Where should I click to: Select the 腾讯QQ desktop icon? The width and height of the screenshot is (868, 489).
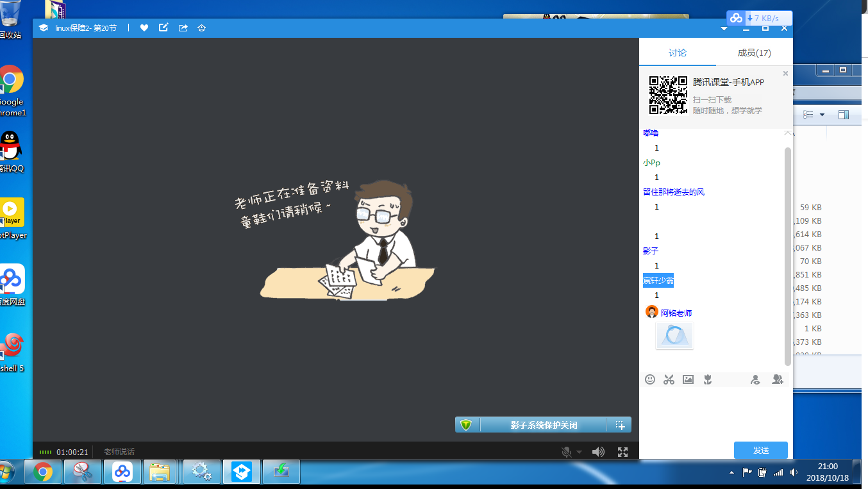11,151
